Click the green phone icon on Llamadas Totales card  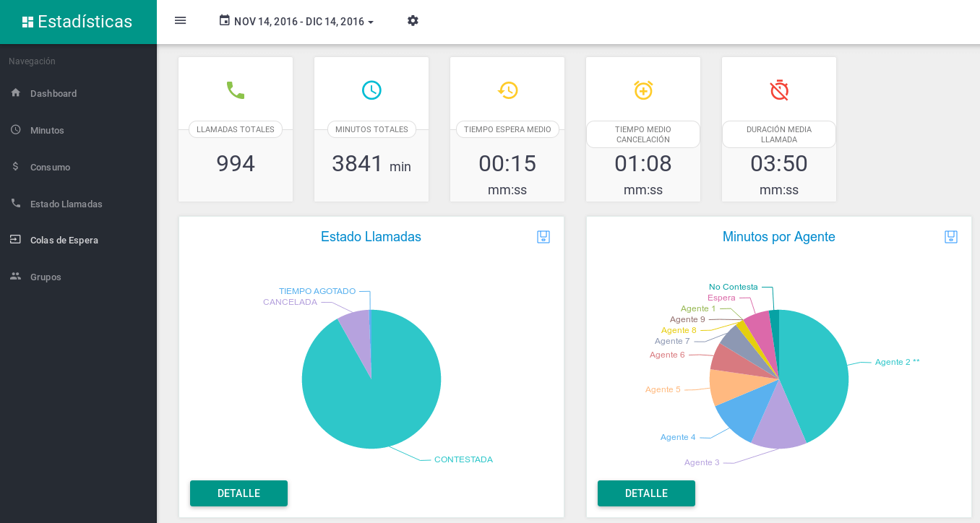coord(236,90)
